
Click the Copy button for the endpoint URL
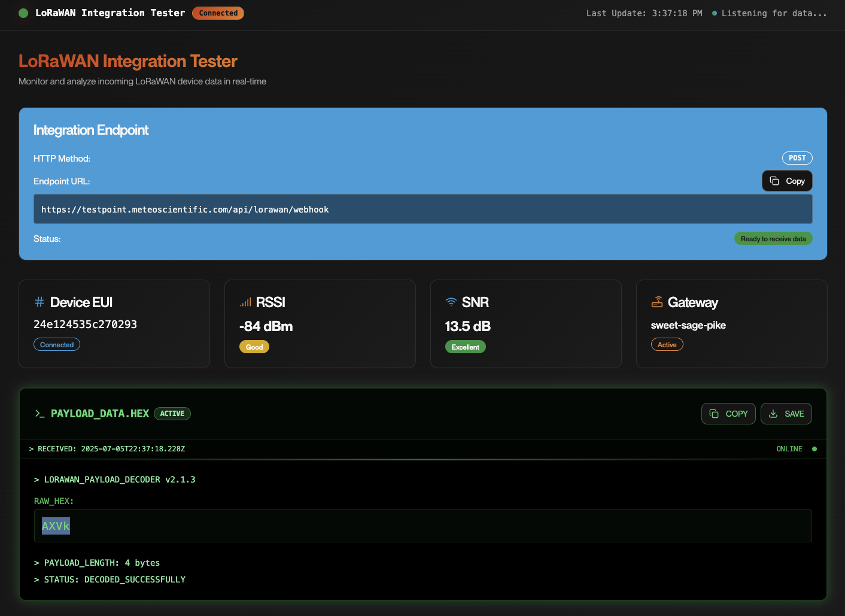787,180
